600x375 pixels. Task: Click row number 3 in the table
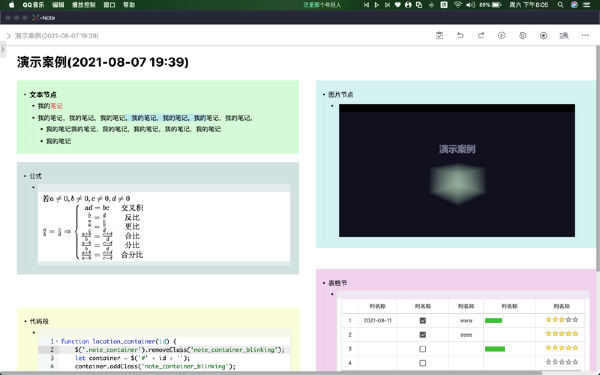[349, 349]
